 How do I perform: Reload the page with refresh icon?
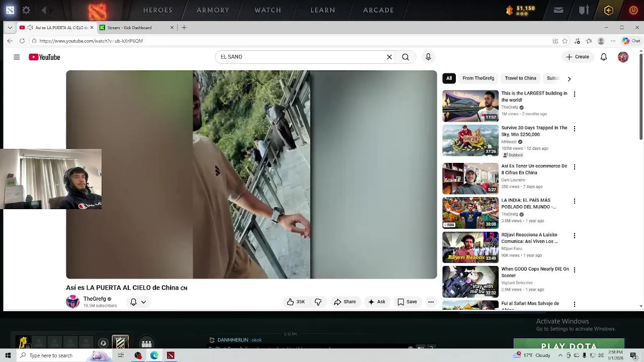point(22,41)
